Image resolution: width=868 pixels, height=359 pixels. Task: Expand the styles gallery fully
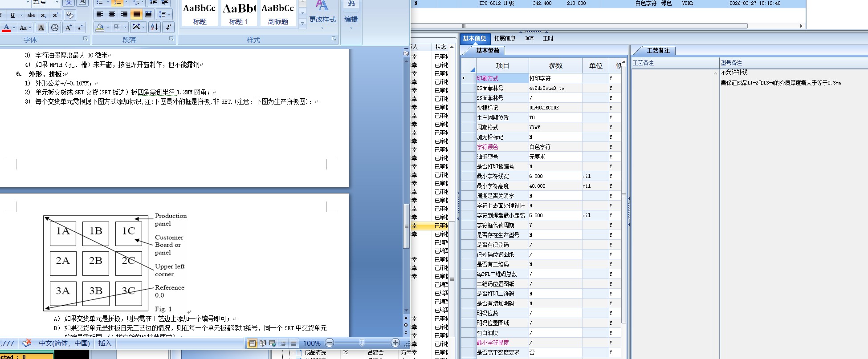pyautogui.click(x=302, y=23)
